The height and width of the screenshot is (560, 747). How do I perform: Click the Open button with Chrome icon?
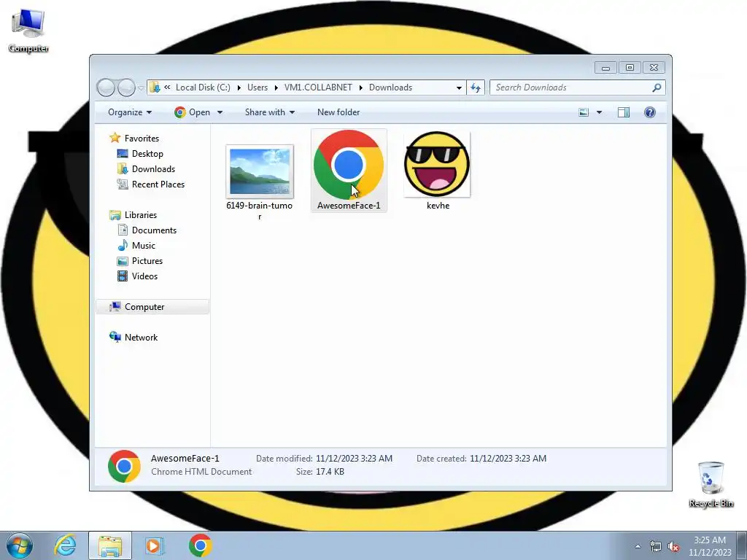193,112
